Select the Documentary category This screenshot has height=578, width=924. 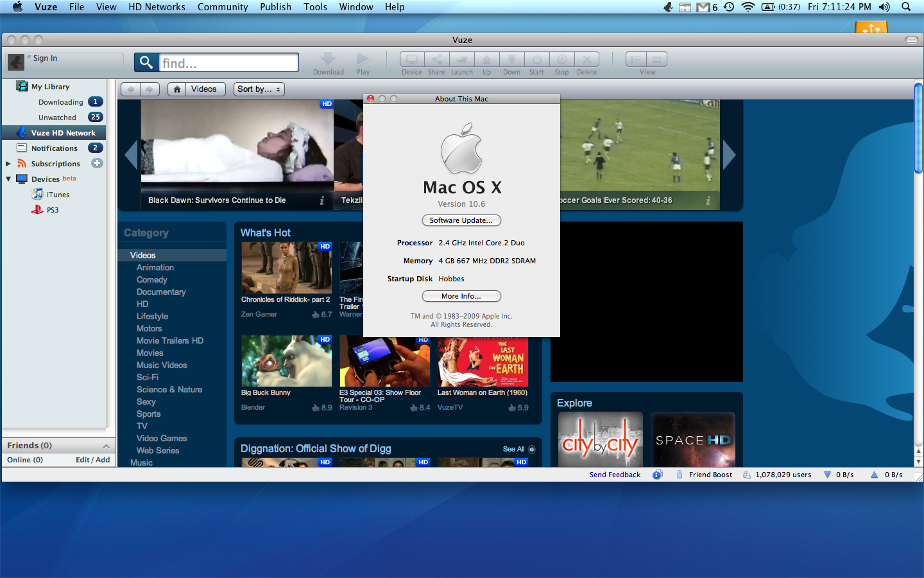[x=161, y=292]
